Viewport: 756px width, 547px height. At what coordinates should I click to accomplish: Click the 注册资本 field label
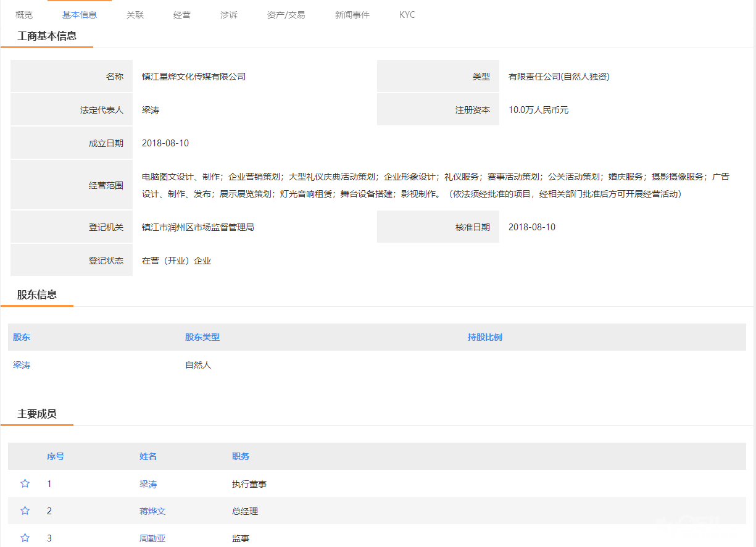[x=473, y=110]
